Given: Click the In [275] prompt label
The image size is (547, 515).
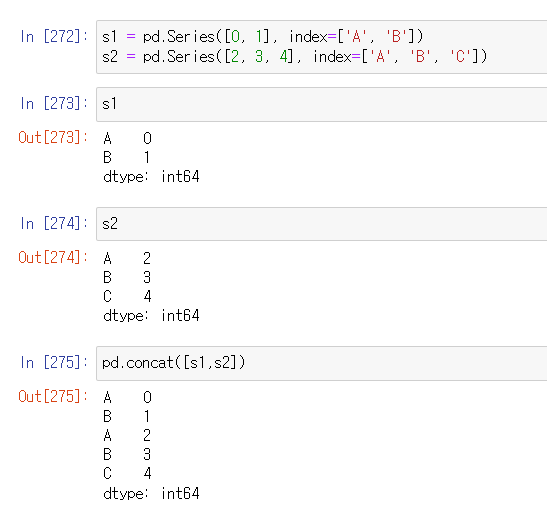Looking at the screenshot, I should pyautogui.click(x=54, y=363).
